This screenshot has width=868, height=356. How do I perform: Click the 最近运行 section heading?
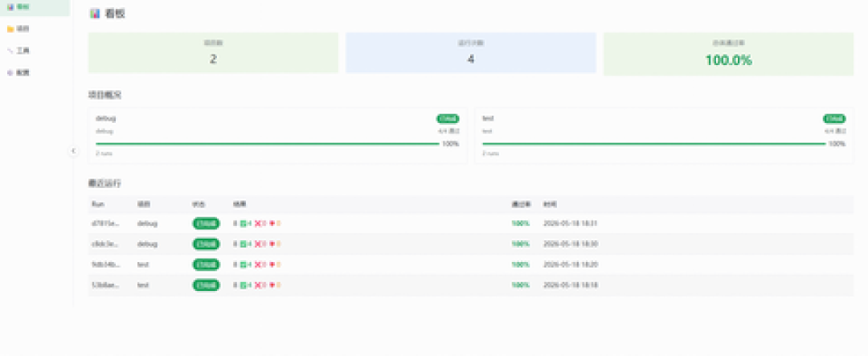104,183
